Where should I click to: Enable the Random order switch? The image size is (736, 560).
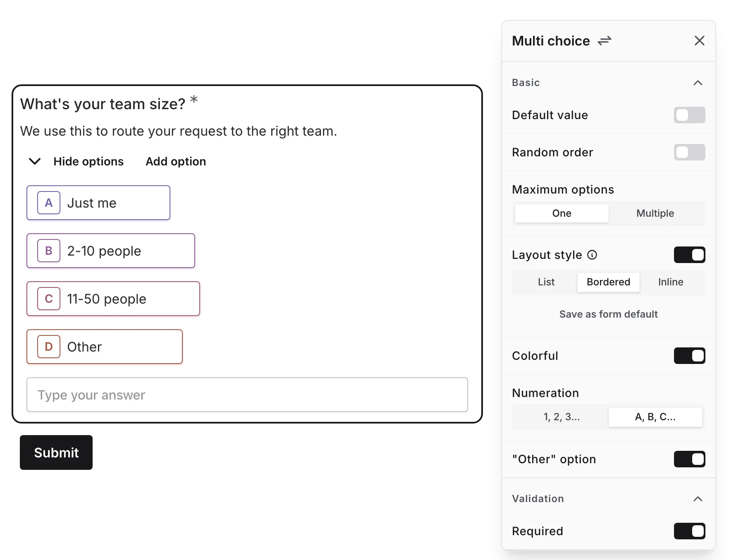689,152
